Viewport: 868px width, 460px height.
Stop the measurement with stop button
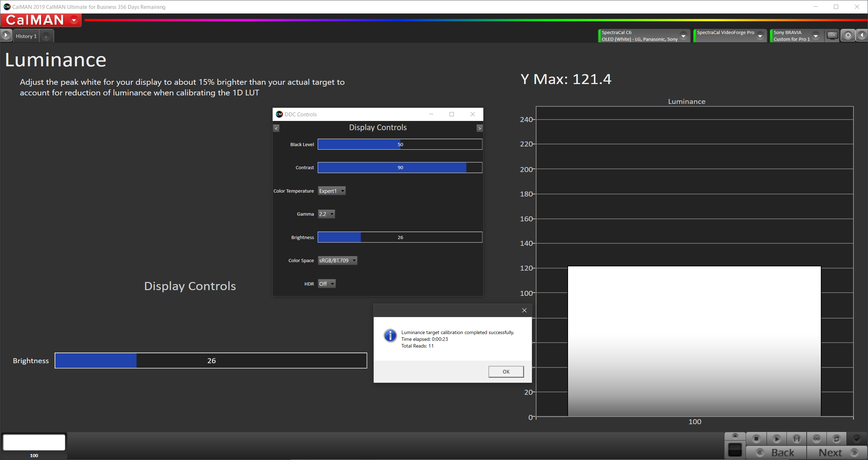point(756,439)
